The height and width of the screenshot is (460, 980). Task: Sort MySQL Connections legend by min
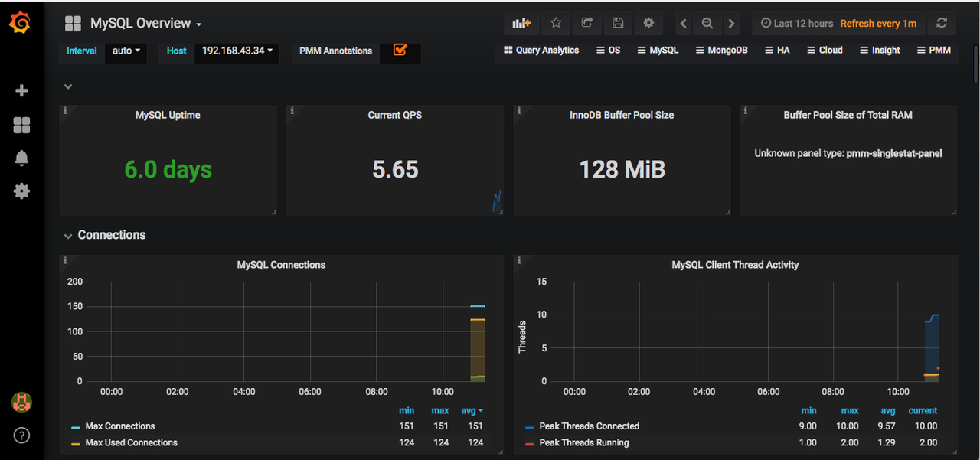tap(407, 411)
